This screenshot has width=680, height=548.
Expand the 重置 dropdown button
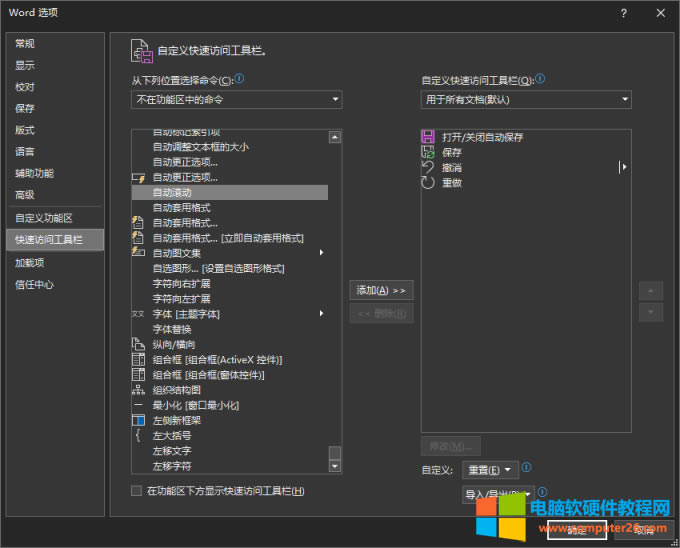tap(493, 469)
